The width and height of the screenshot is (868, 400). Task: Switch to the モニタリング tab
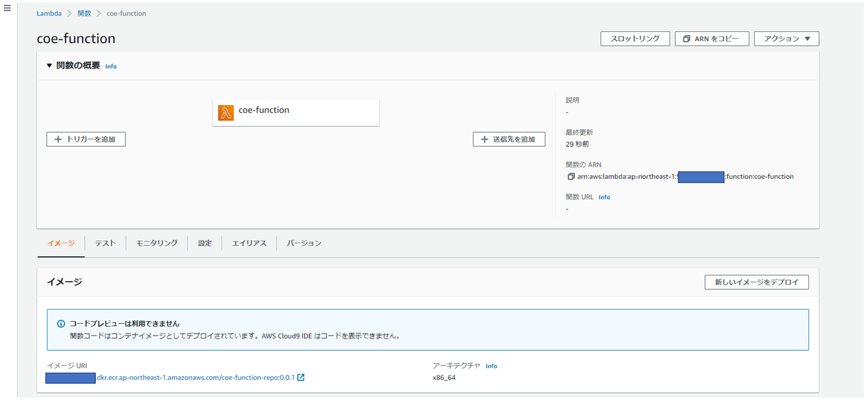point(157,243)
